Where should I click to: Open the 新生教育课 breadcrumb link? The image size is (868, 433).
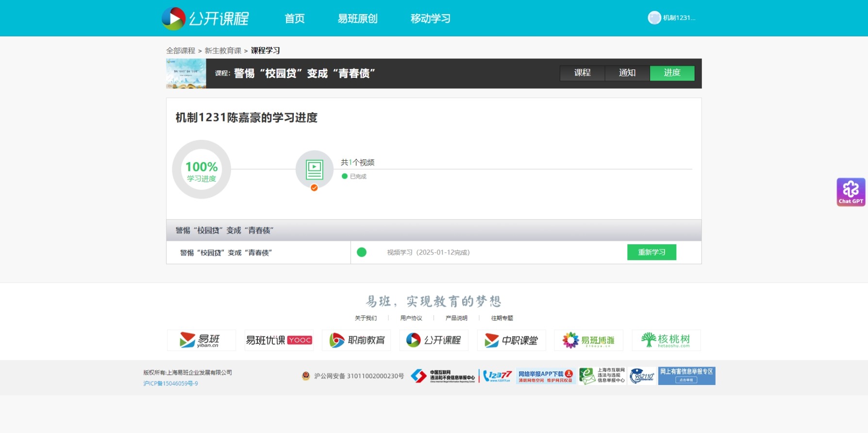point(223,50)
